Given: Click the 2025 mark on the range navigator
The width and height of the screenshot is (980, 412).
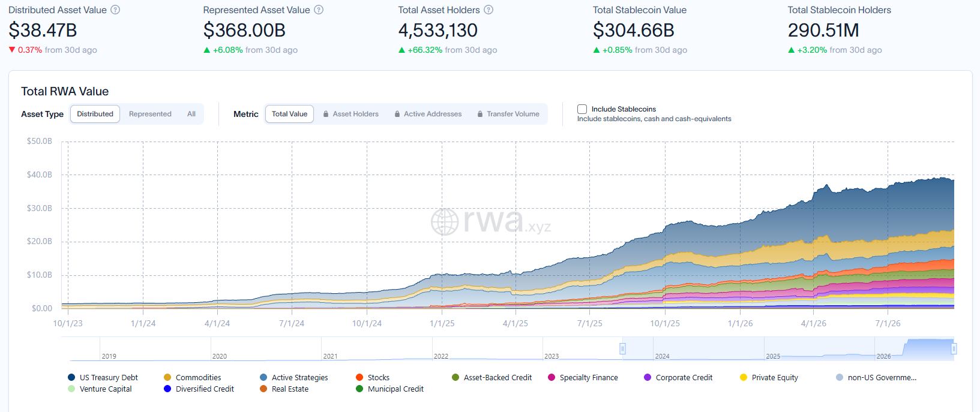Looking at the screenshot, I should (x=773, y=356).
